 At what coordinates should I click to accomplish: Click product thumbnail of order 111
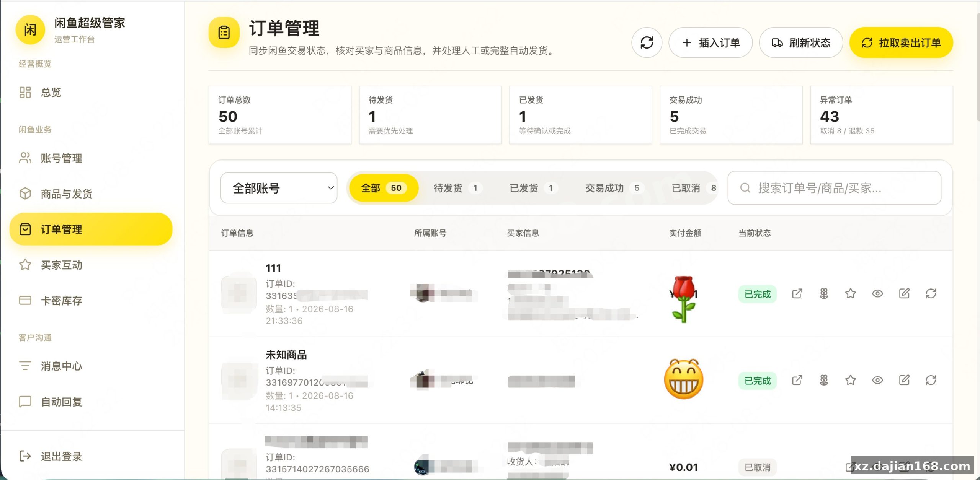coord(239,294)
